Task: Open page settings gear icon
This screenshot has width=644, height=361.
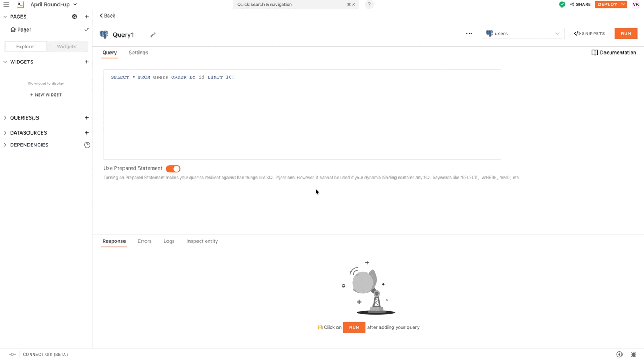Action: (x=75, y=17)
